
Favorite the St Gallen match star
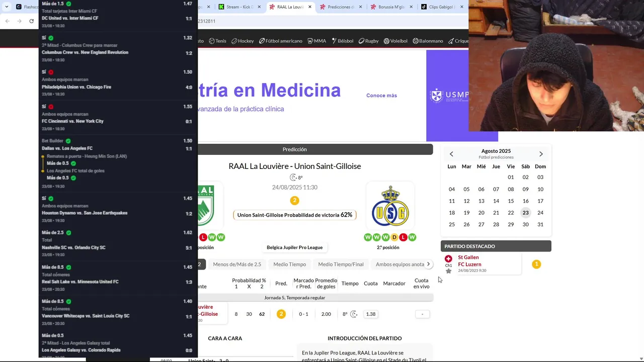tap(448, 271)
